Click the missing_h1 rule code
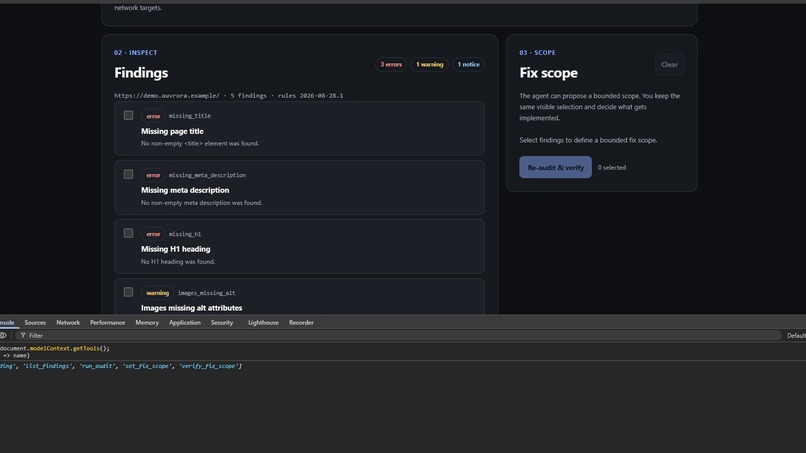Image resolution: width=806 pixels, height=453 pixels. (185, 234)
